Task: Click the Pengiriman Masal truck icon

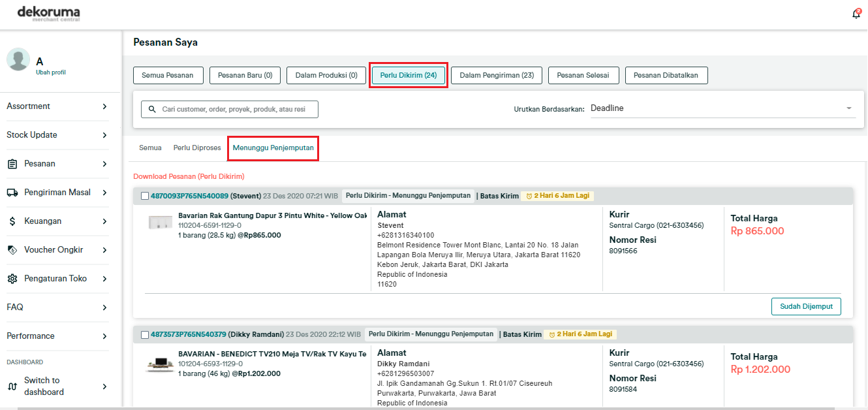Action: [12, 193]
